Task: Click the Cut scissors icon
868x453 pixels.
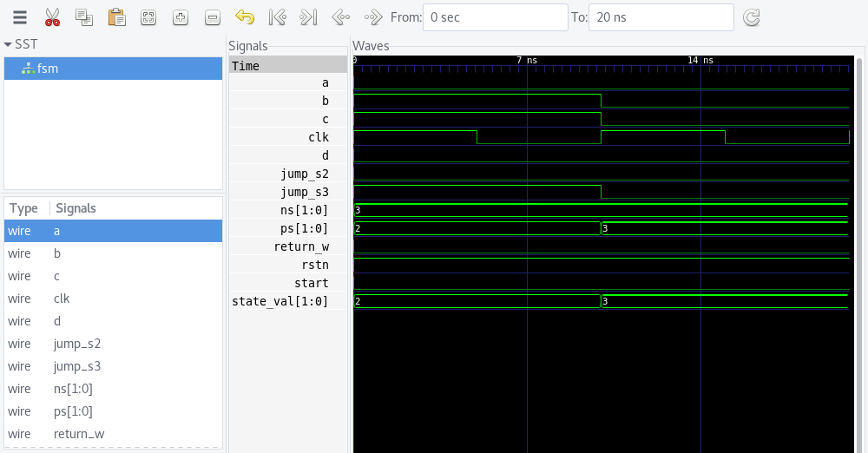Action: pos(52,17)
